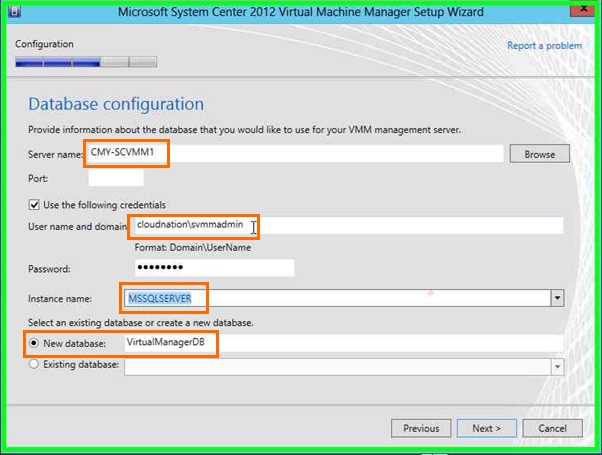Click the Previous button
This screenshot has width=602, height=455.
pos(421,428)
